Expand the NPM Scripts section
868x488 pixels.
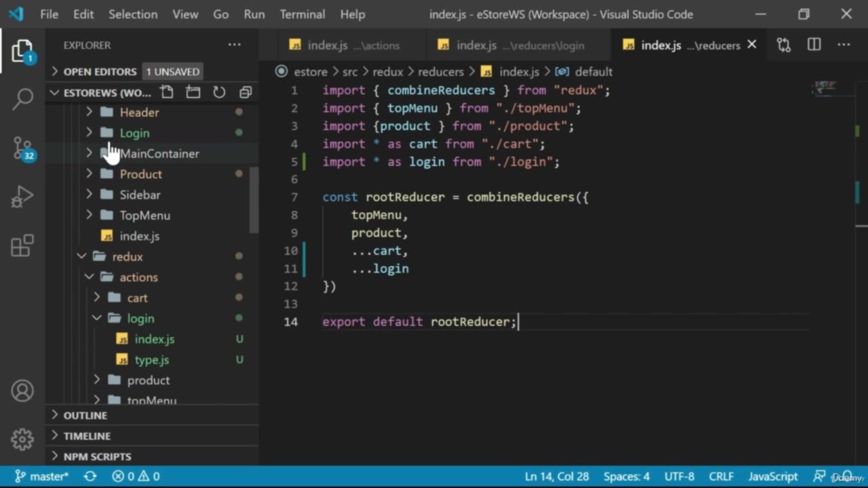click(152, 456)
